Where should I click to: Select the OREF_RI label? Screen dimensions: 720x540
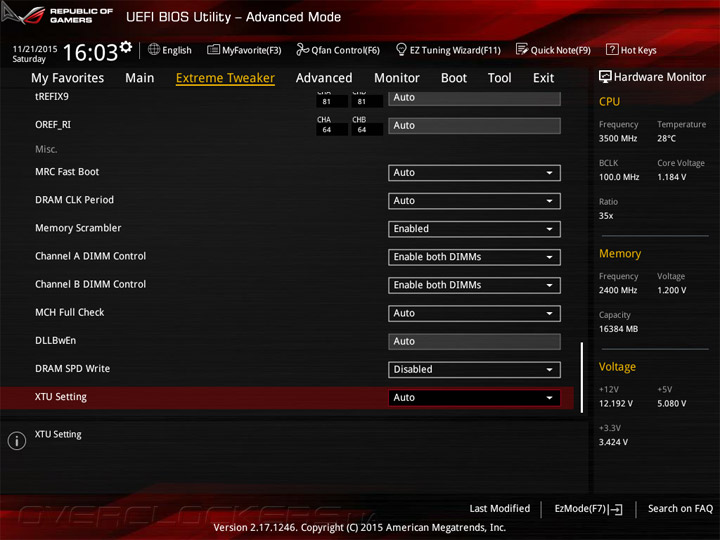tap(53, 125)
